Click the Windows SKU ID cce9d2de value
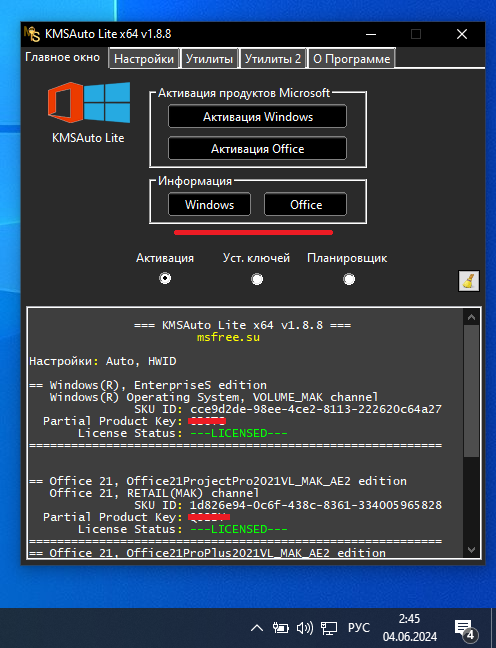This screenshot has width=496, height=648. click(316, 409)
